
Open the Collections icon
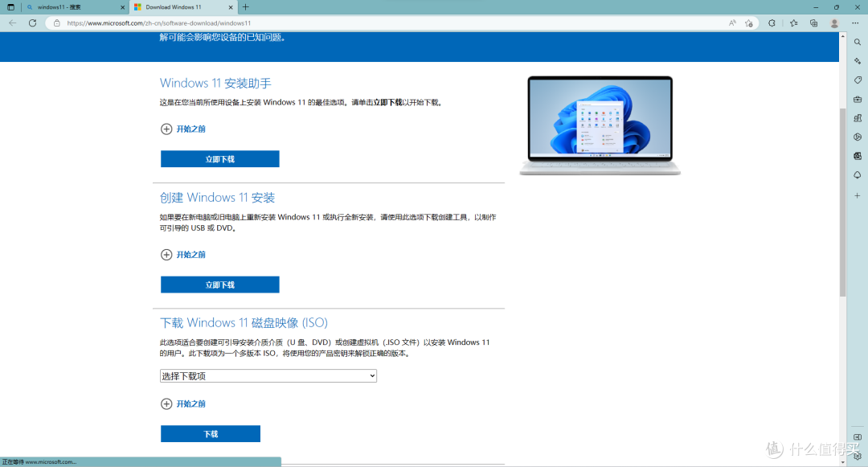pyautogui.click(x=813, y=23)
